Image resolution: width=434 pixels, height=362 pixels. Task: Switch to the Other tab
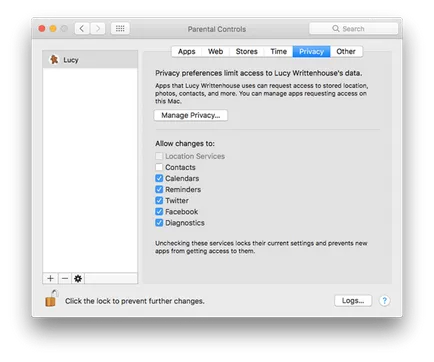coord(346,52)
